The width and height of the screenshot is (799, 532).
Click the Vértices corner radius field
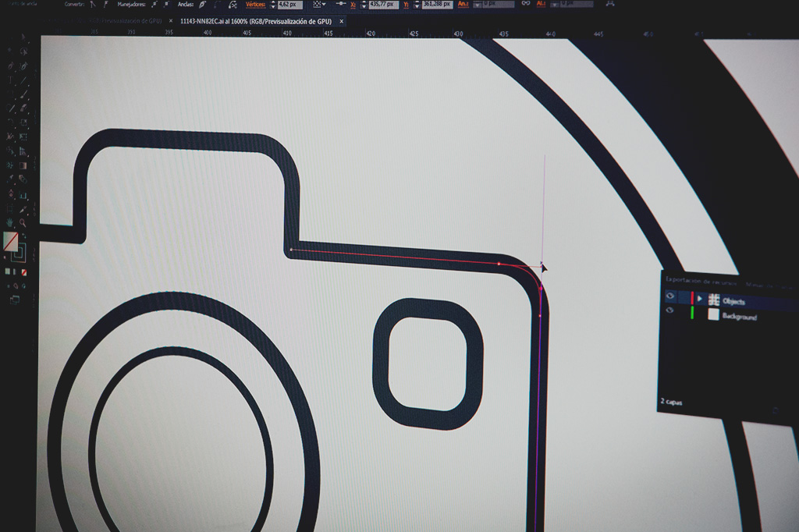point(289,5)
